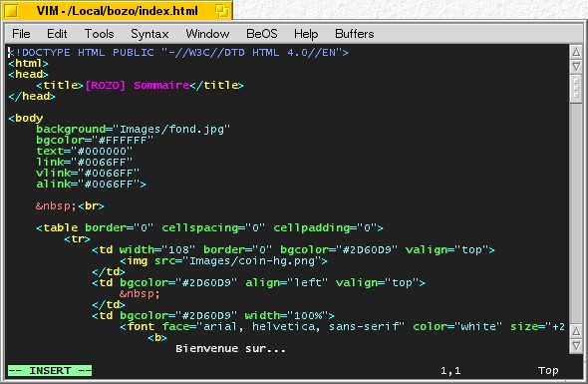Click the <td width="108" line
Screen dimensions: 588x384
pyautogui.click(x=293, y=249)
